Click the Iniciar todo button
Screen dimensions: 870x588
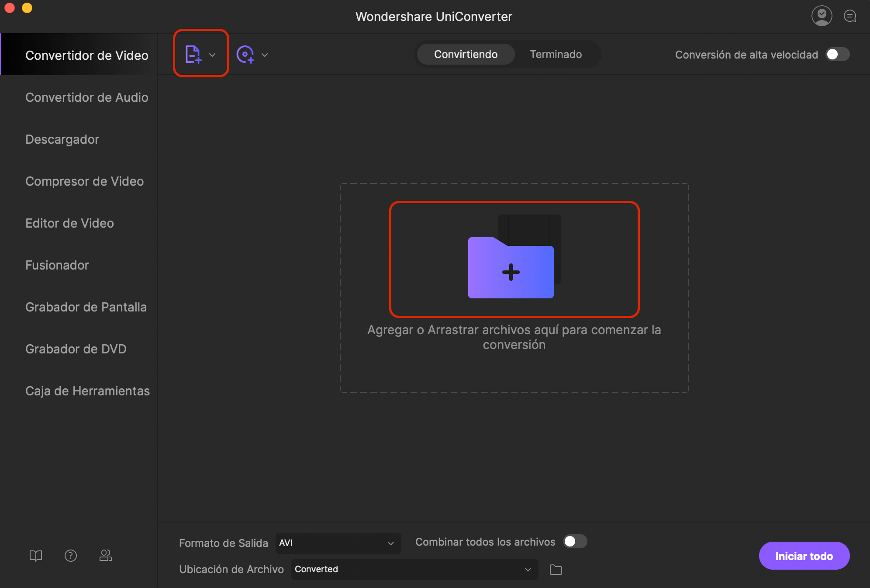click(x=804, y=556)
